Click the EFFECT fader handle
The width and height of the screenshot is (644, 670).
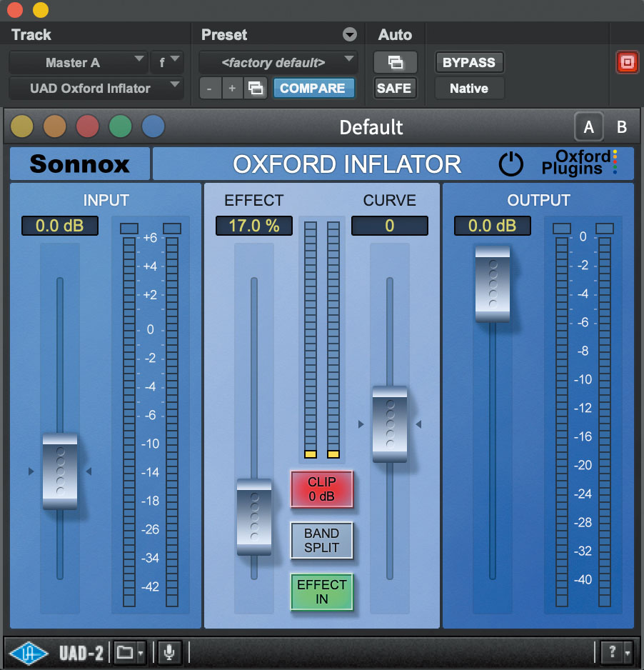click(x=254, y=517)
